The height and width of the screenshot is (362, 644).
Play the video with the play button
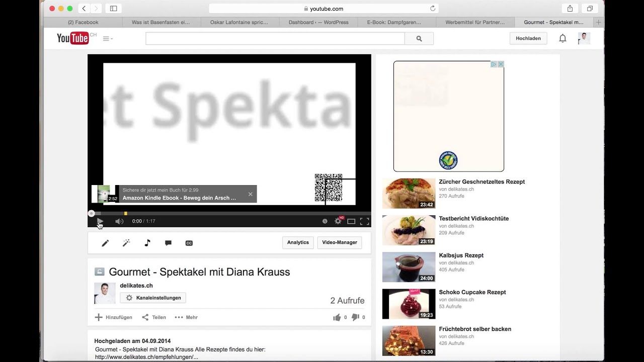click(100, 221)
